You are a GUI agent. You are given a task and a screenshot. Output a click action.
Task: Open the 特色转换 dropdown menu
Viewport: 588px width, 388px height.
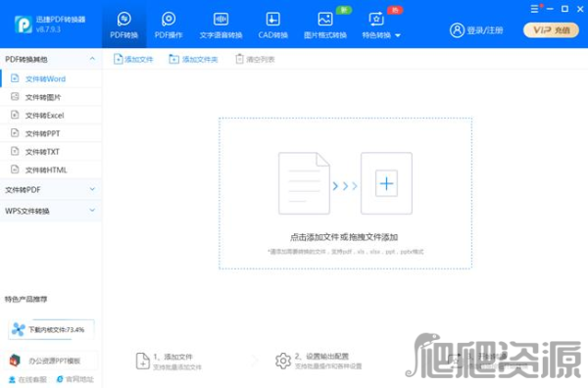381,24
